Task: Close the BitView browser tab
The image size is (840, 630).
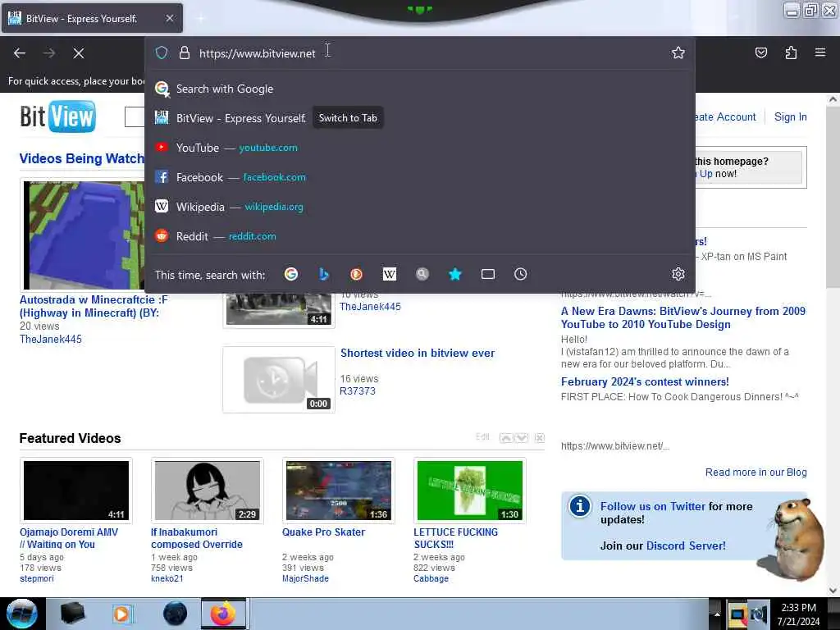Action: [x=169, y=18]
